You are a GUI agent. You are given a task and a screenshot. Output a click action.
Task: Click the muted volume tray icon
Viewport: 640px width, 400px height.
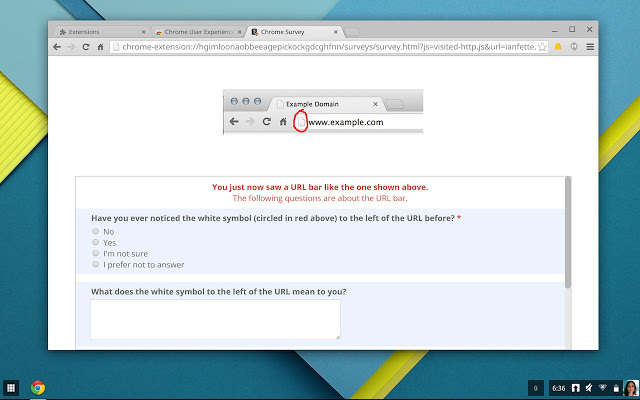click(x=589, y=388)
